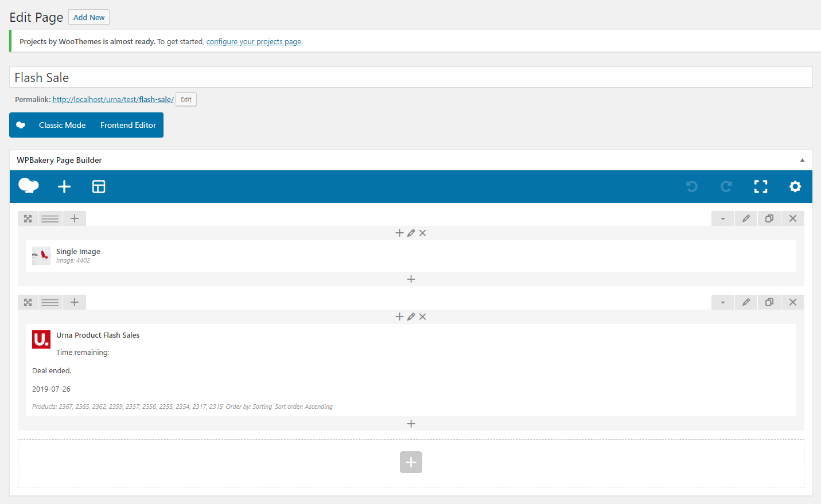Toggle collapse arrow of Flash Sales row
The image size is (821, 504).
[723, 302]
